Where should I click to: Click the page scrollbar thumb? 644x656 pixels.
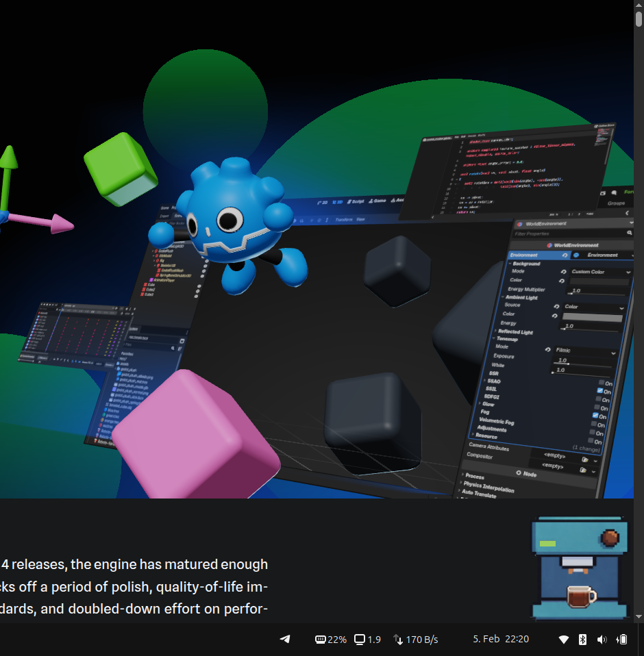(639, 18)
